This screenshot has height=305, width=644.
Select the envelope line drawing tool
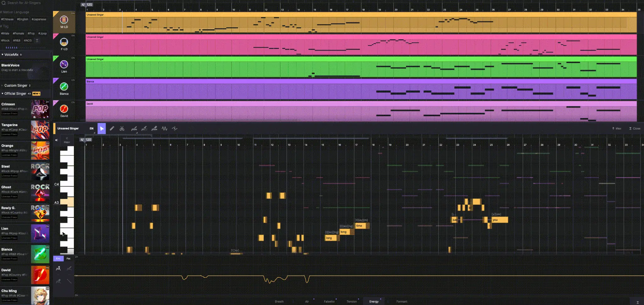[x=69, y=281]
